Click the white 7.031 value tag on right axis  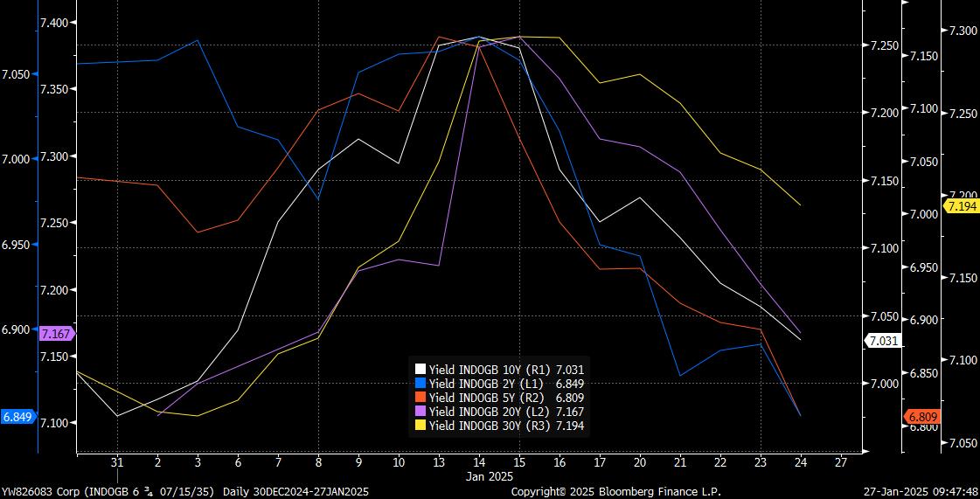882,341
